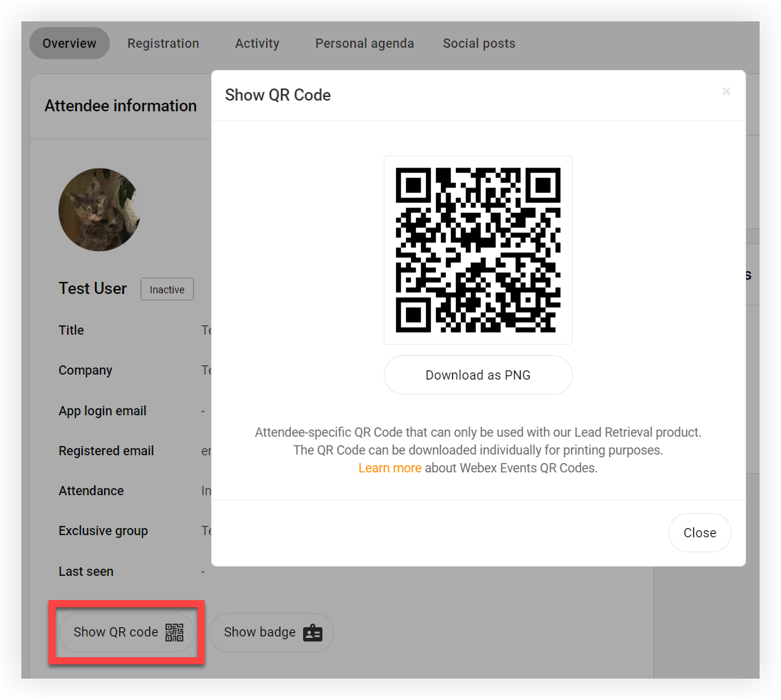Click the attendee cat profile photo
Image resolution: width=781 pixels, height=700 pixels.
(x=100, y=210)
